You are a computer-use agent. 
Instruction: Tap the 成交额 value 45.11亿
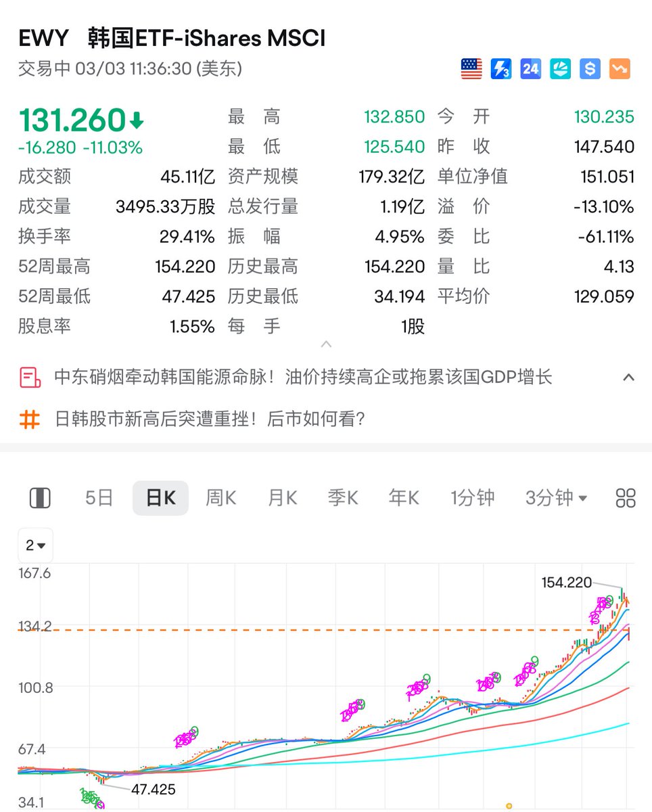(188, 177)
